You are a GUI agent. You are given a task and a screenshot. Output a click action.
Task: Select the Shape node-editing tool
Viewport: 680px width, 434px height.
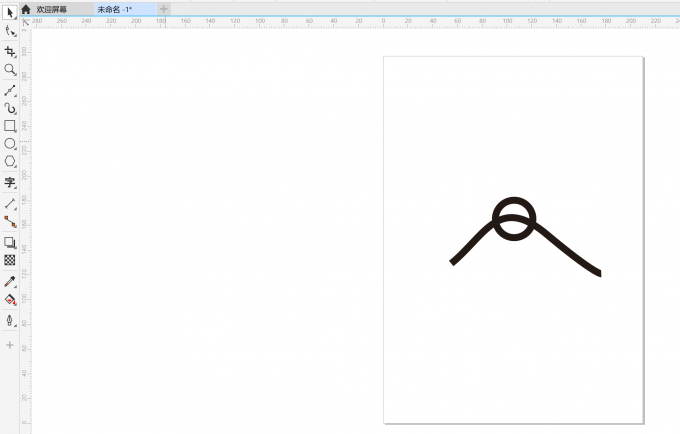click(x=10, y=32)
